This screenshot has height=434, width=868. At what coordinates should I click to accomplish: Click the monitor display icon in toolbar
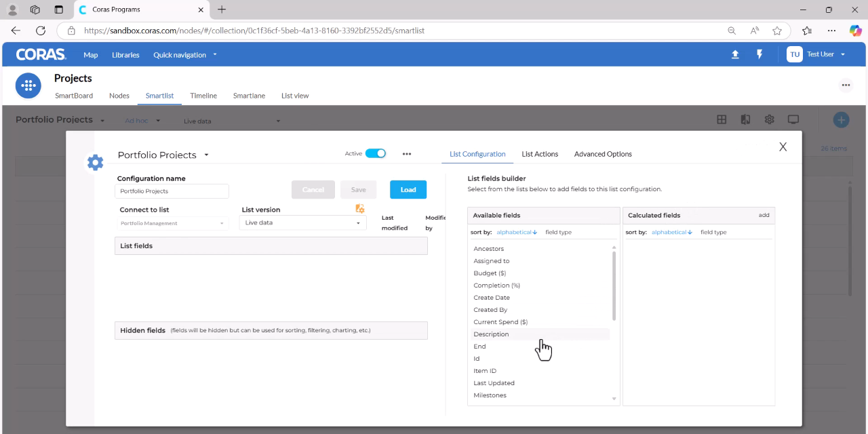(x=793, y=119)
